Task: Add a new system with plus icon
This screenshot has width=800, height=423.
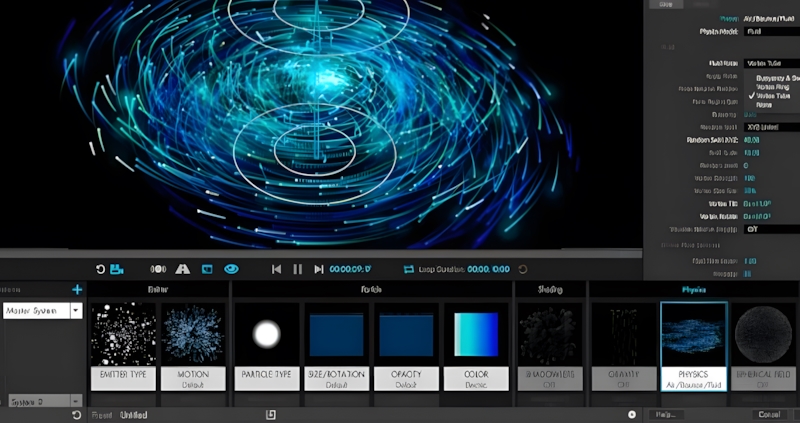Action: [x=77, y=290]
